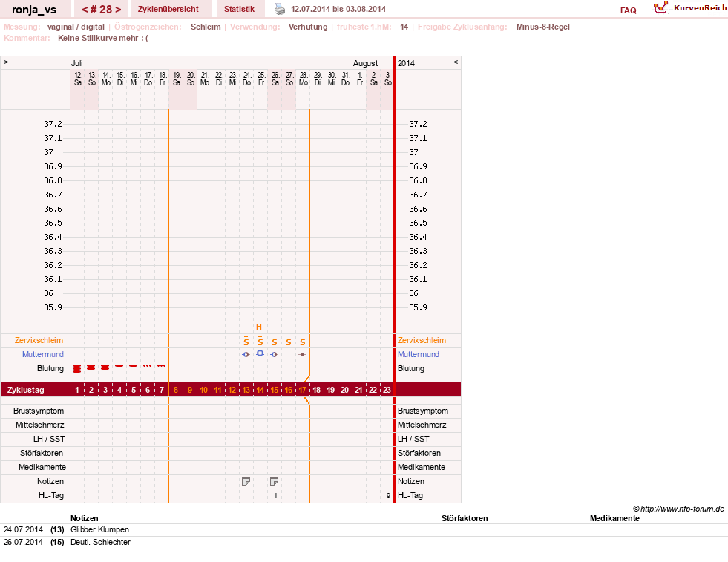Open the FAQ link
Image resolution: width=728 pixels, height=562 pixels.
[628, 10]
